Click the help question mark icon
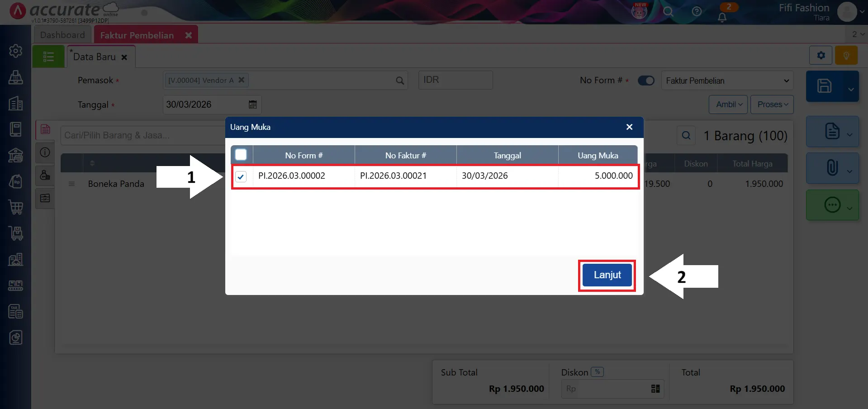This screenshot has height=409, width=868. pos(697,11)
